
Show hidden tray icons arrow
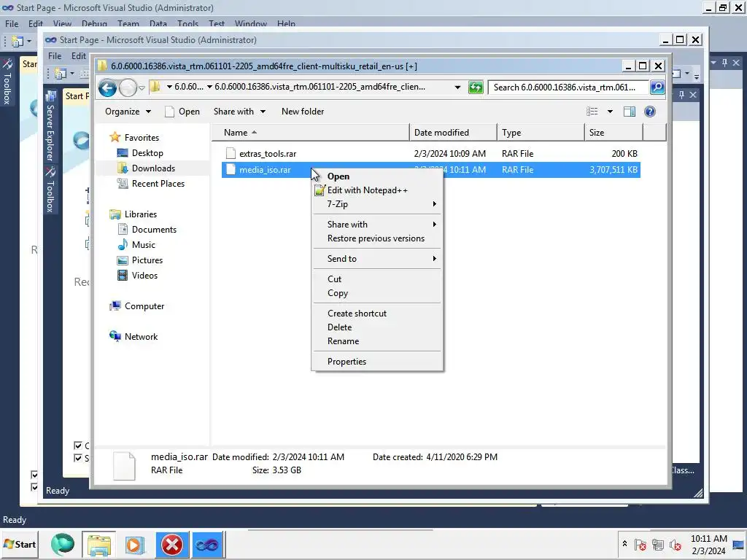(624, 543)
